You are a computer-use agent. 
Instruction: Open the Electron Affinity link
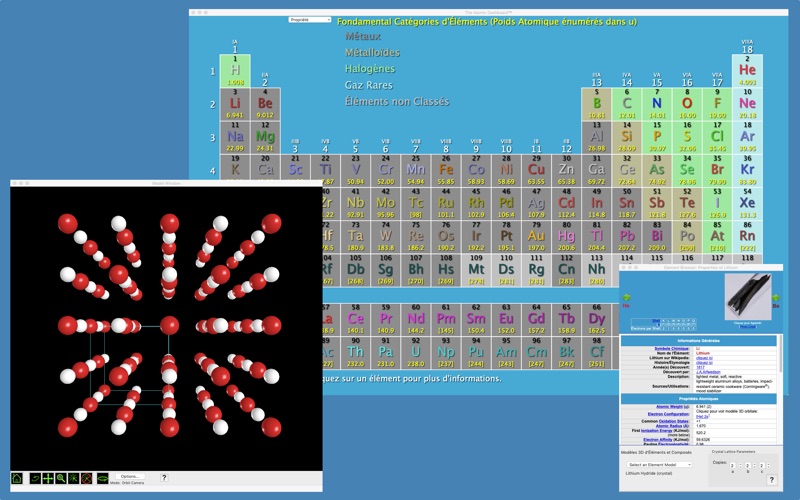pyautogui.click(x=658, y=440)
